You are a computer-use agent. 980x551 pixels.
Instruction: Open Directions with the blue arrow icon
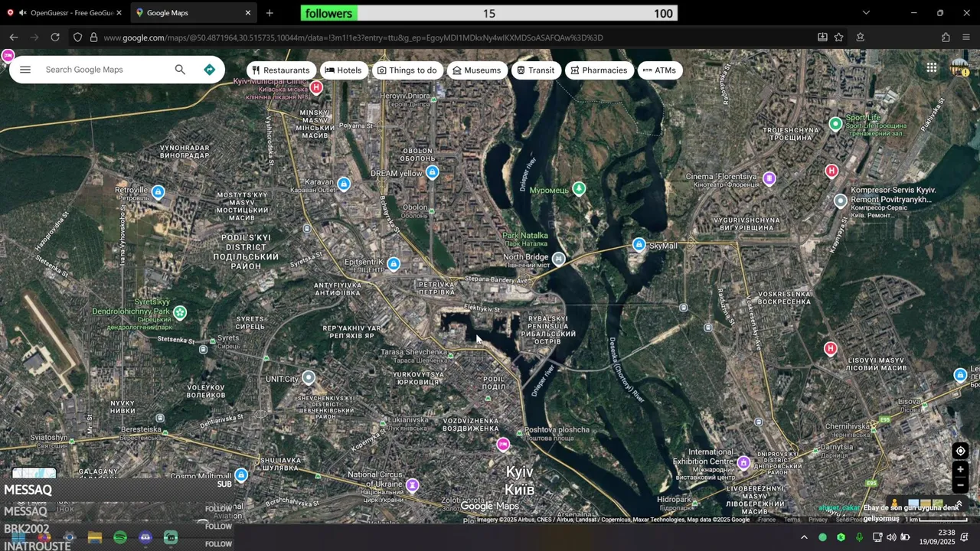(209, 70)
